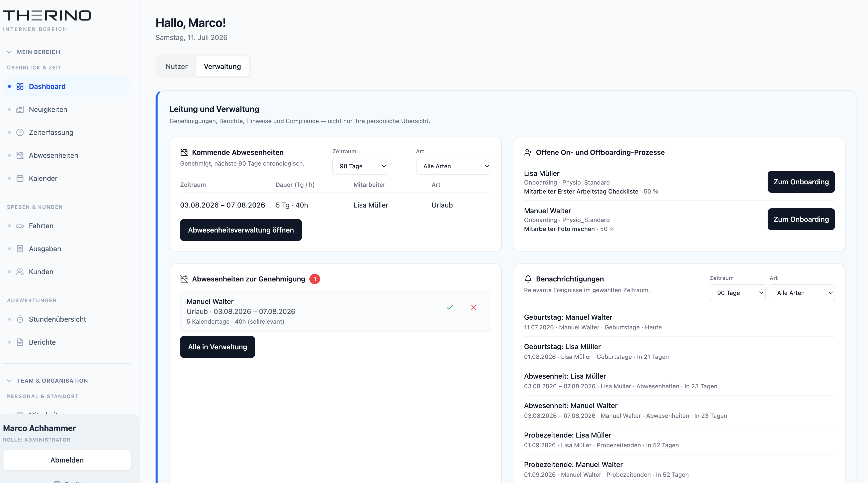Open Art dropdown in Benachrichtigungen
Image resolution: width=868 pixels, height=483 pixels.
(802, 293)
